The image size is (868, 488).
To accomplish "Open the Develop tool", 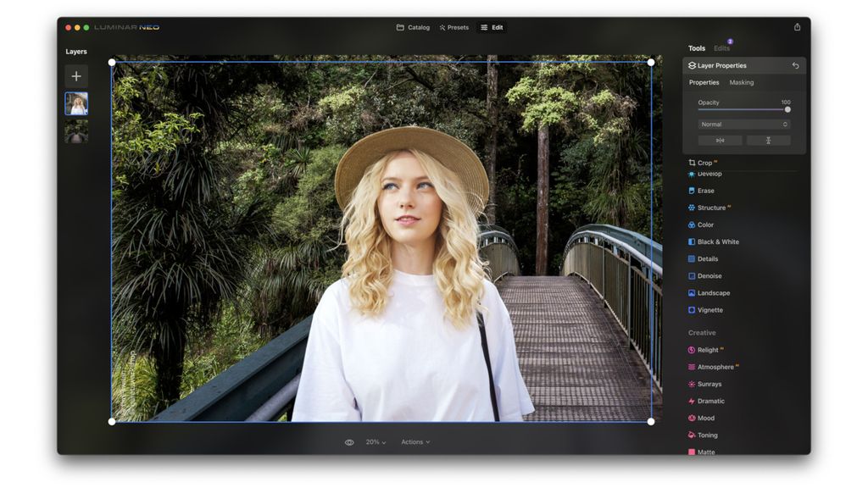I will 710,174.
